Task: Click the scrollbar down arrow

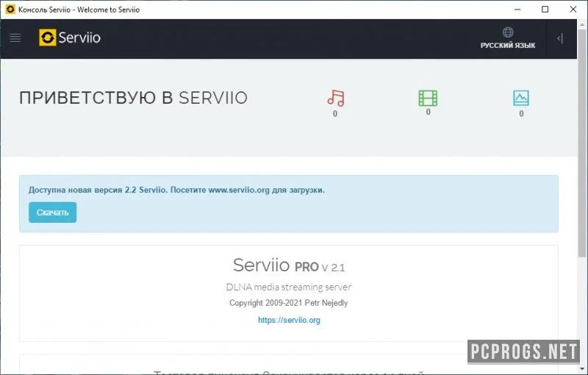Action: [x=582, y=369]
